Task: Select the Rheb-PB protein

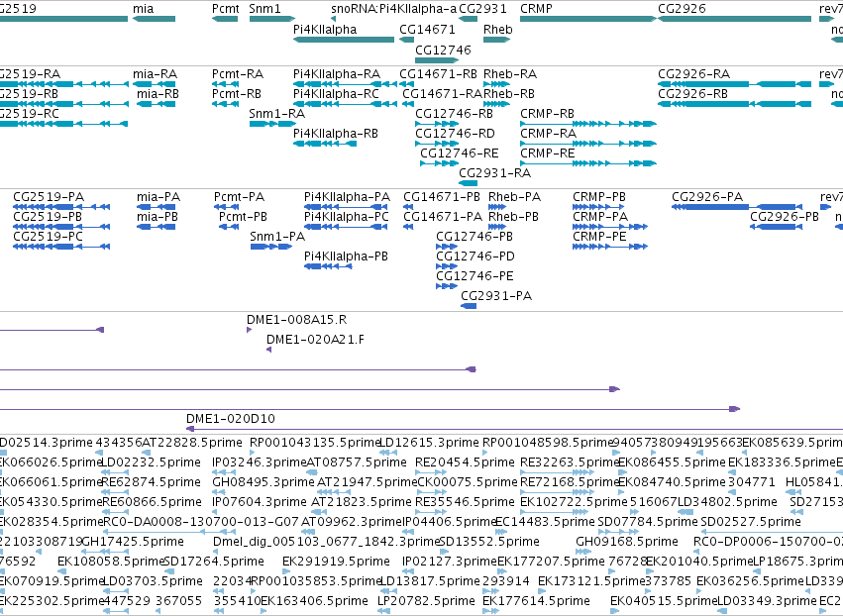Action: (497, 227)
